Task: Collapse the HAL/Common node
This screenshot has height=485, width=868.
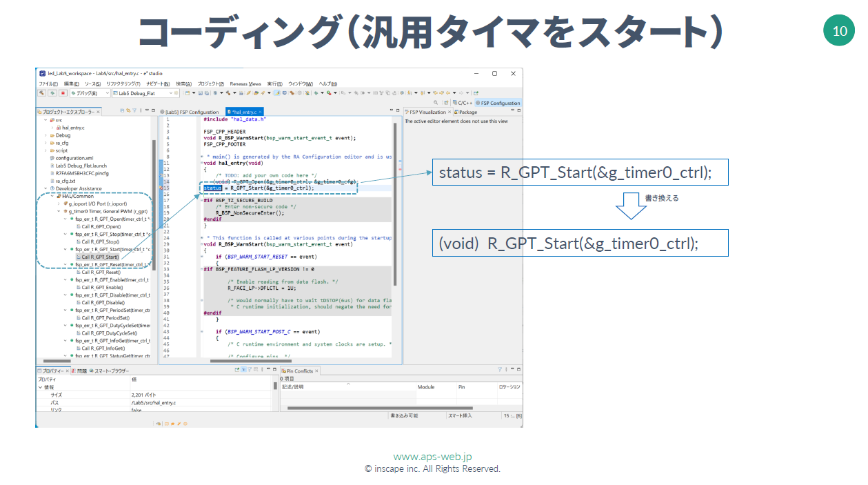Action: tap(52, 196)
